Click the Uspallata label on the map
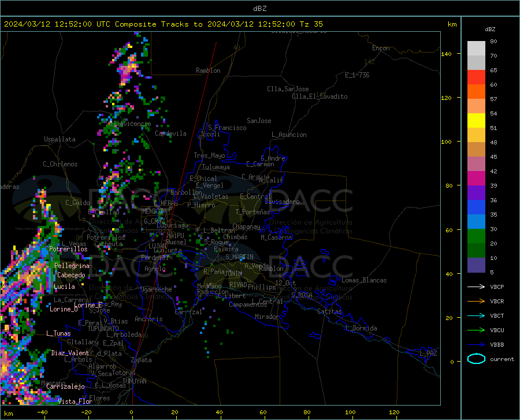 [x=60, y=139]
